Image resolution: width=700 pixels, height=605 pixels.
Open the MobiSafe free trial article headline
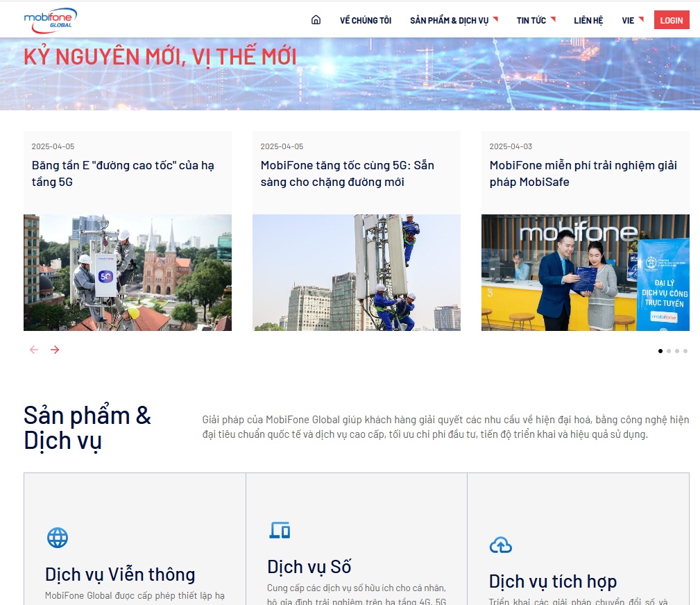coord(583,173)
